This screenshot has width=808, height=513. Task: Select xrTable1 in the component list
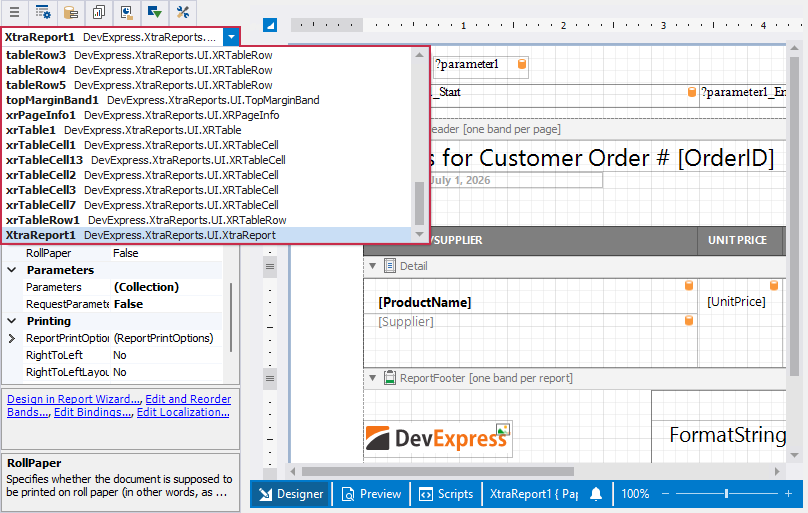208,130
